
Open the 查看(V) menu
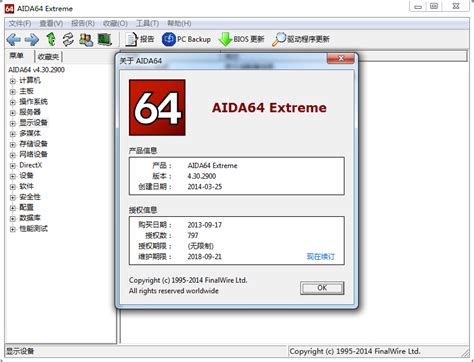pos(51,23)
